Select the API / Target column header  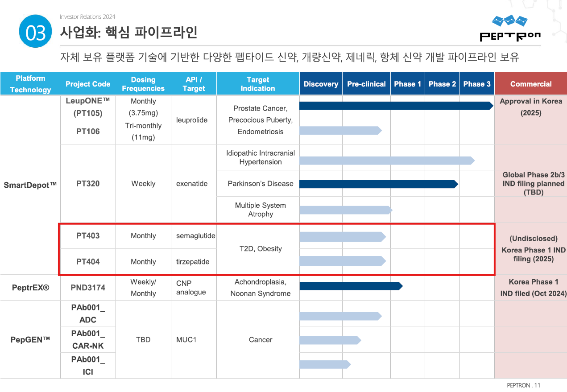click(x=194, y=84)
